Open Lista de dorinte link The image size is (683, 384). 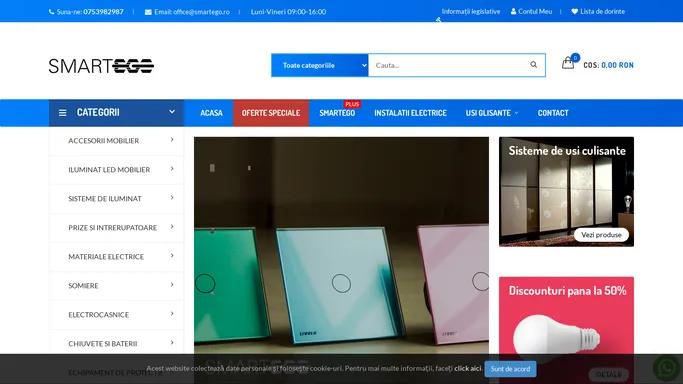pyautogui.click(x=602, y=11)
